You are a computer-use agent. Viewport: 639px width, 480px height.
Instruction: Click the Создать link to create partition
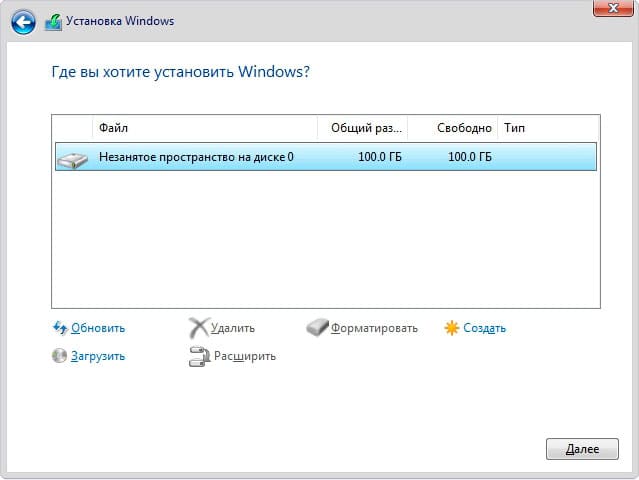[484, 328]
